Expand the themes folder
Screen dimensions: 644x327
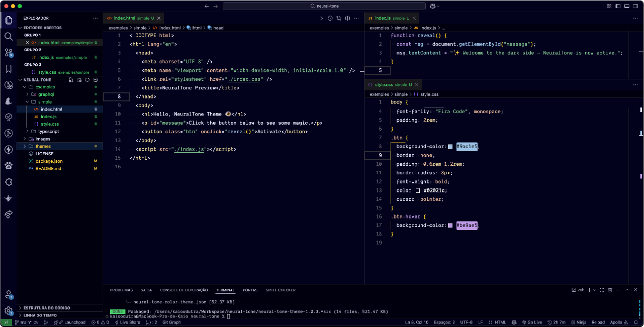pos(25,146)
